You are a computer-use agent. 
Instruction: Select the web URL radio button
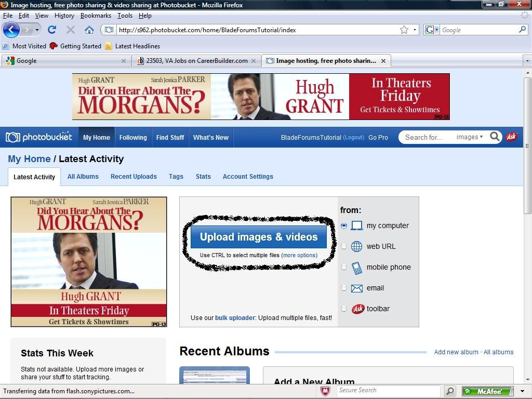point(344,246)
